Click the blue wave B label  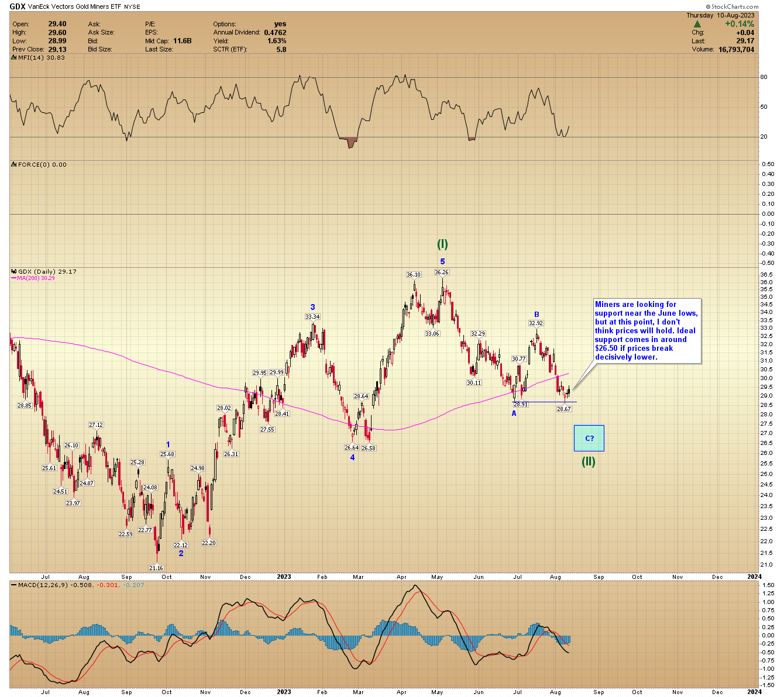pyautogui.click(x=537, y=315)
